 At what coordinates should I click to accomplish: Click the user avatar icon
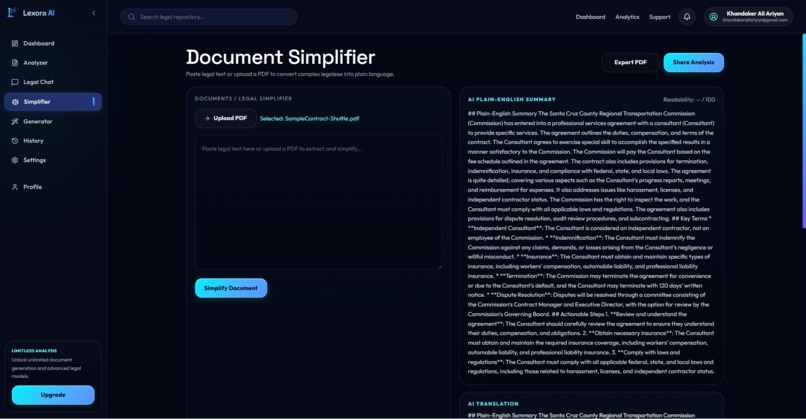pos(713,17)
